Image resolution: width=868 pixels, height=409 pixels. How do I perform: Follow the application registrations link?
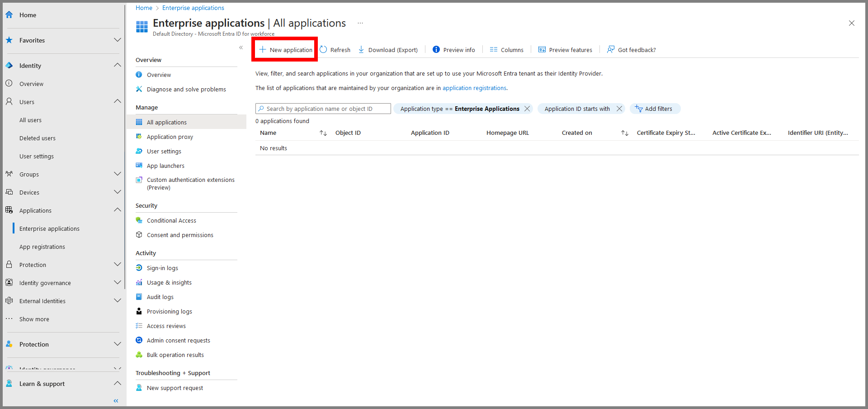(x=474, y=88)
